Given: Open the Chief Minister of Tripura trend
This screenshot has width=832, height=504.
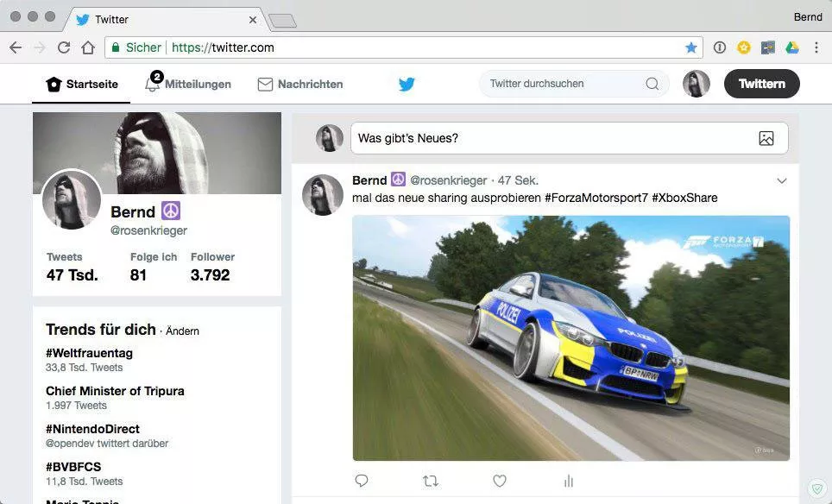Looking at the screenshot, I should tap(115, 391).
